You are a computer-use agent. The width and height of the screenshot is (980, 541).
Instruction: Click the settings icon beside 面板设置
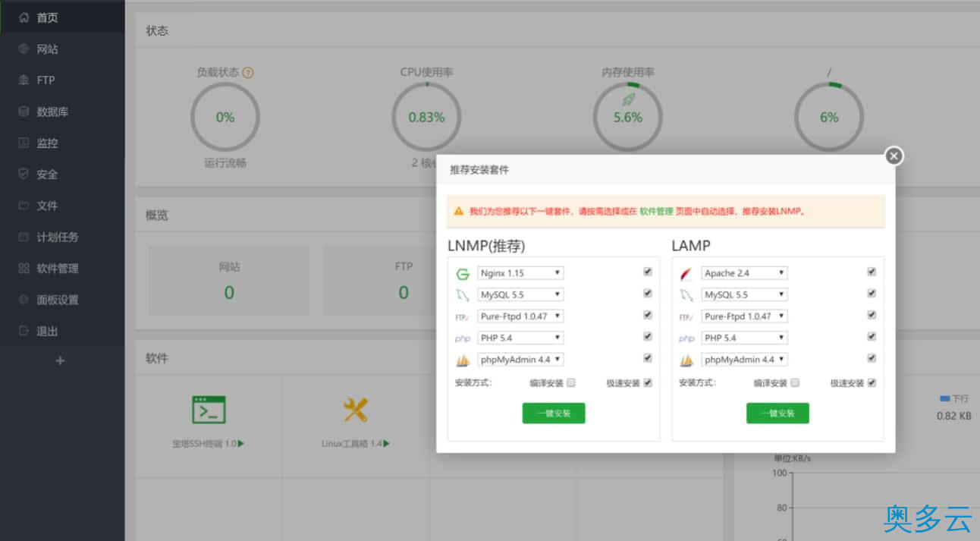24,300
